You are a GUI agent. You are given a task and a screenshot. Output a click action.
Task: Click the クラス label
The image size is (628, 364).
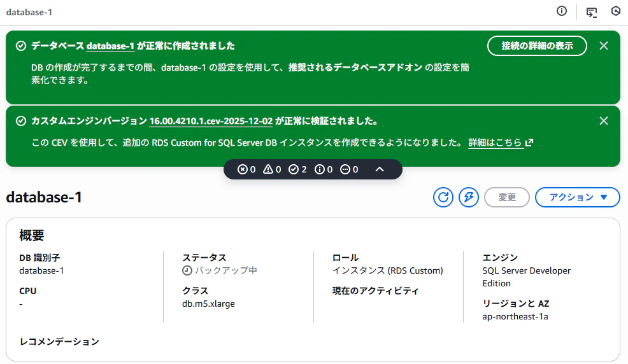click(196, 291)
